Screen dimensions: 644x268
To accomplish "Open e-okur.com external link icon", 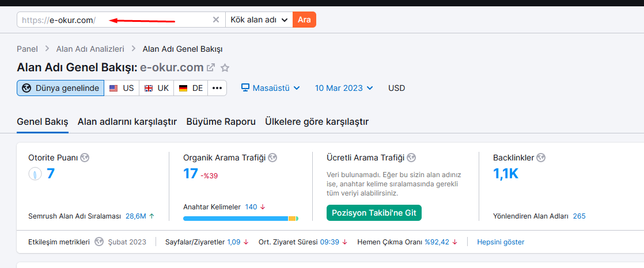I will point(211,67).
